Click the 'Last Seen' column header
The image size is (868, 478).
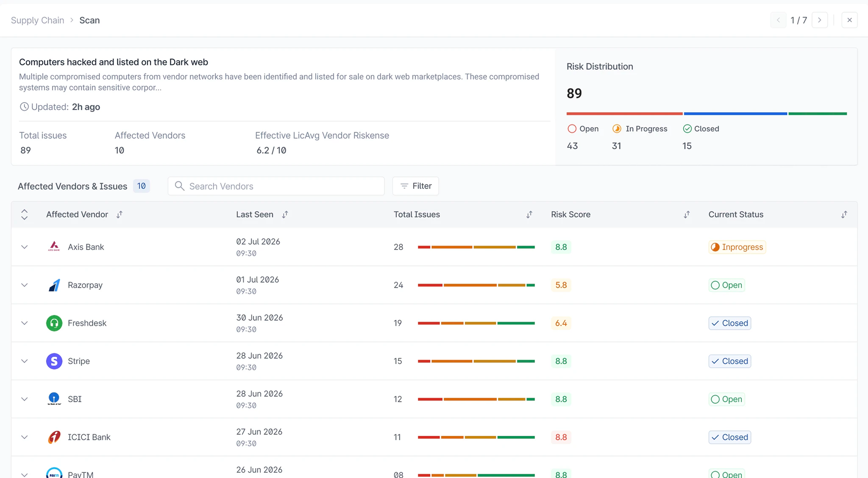click(255, 214)
